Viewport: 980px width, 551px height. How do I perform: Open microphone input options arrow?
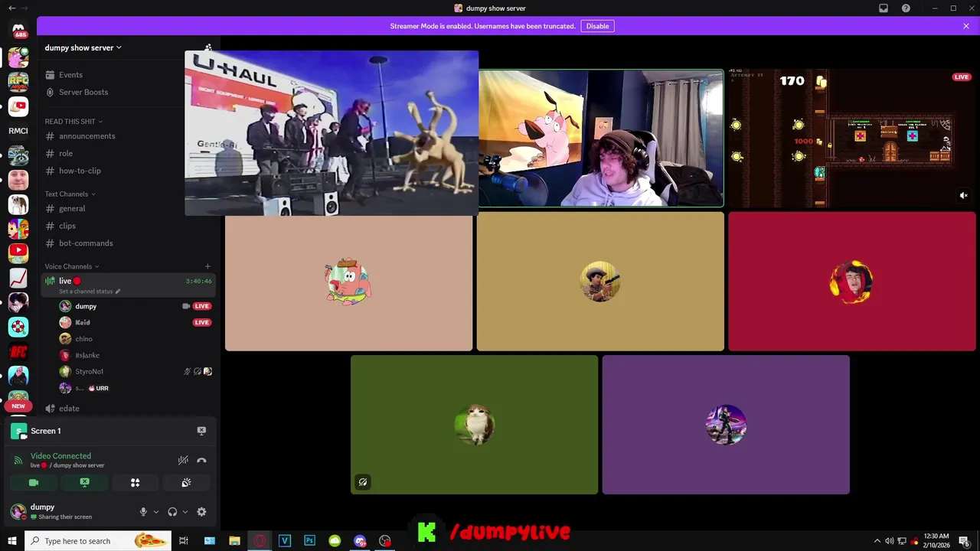(156, 512)
